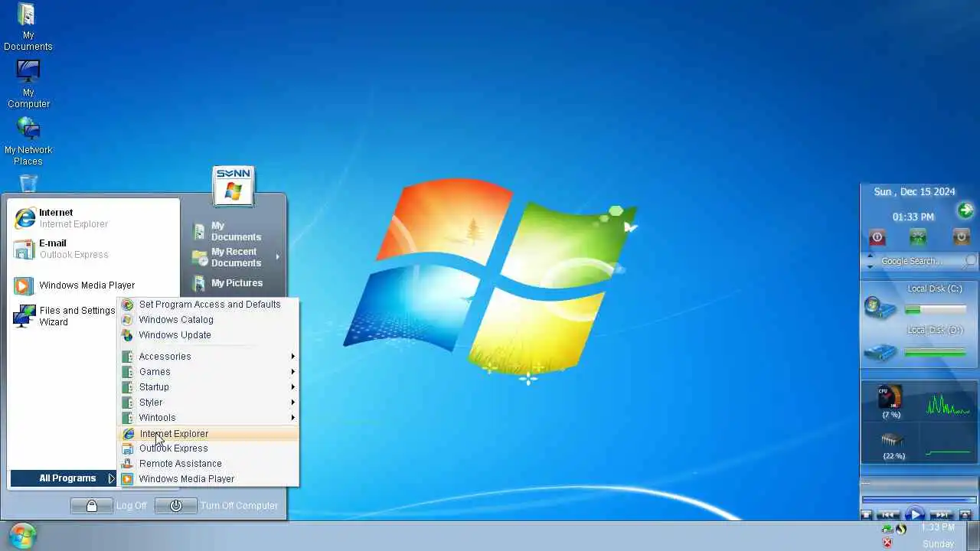This screenshot has height=551, width=980.
Task: Open the My Computer desktop icon
Action: tap(28, 84)
